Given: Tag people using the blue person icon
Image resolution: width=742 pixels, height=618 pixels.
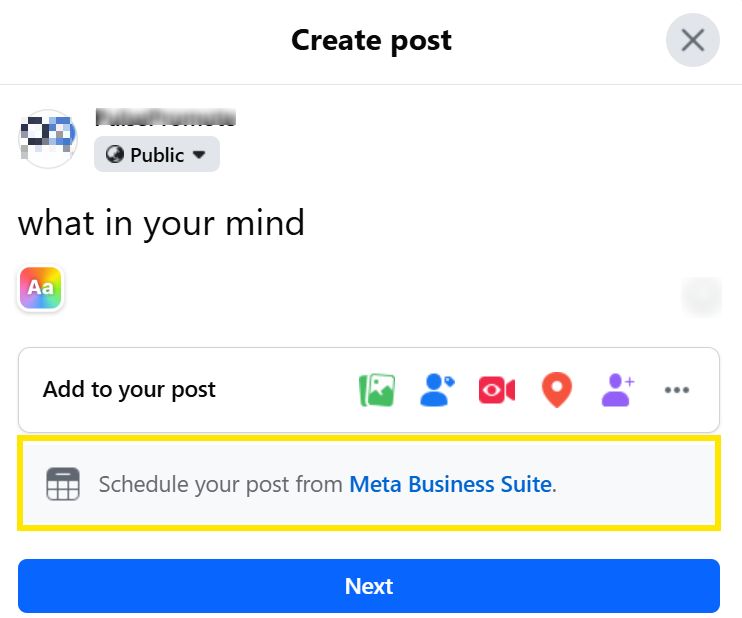Looking at the screenshot, I should (x=436, y=390).
